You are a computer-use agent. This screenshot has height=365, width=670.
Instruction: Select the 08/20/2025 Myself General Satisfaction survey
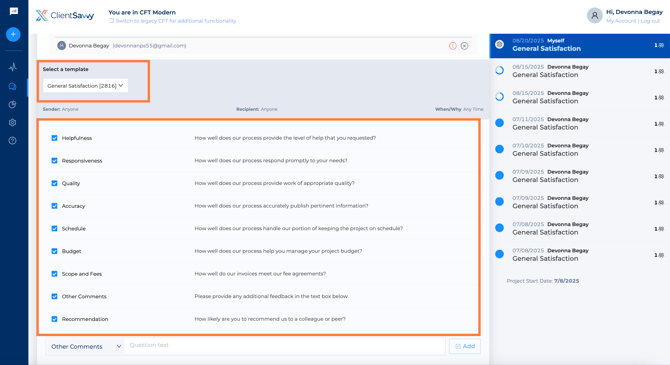pos(579,45)
